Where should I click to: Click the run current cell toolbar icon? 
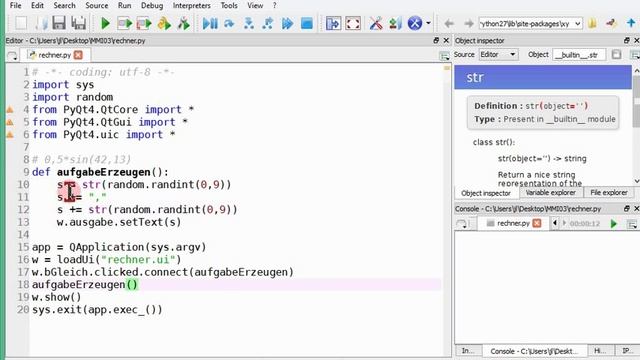(x=124, y=23)
